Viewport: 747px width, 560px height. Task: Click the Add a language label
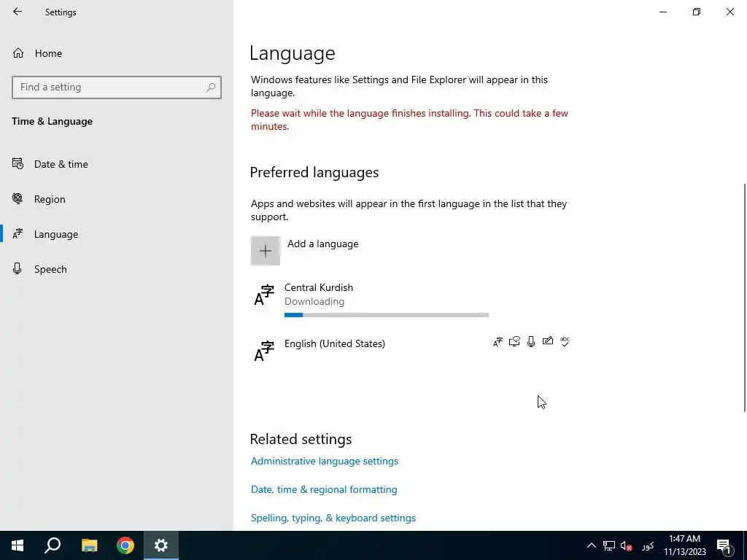tap(322, 244)
